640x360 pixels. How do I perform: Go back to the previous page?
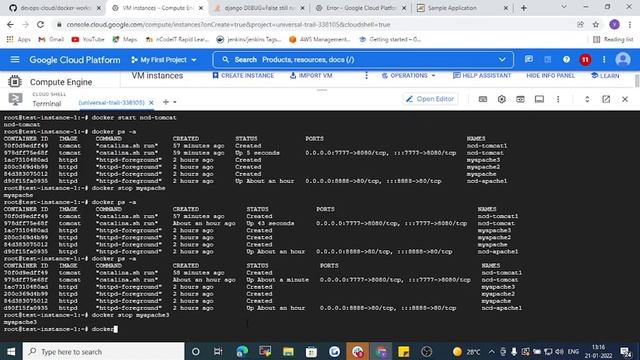coord(10,24)
